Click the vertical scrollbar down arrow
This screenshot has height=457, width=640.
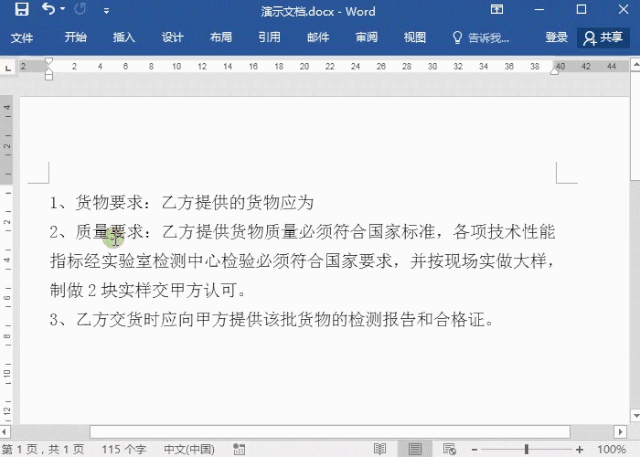tap(635, 416)
